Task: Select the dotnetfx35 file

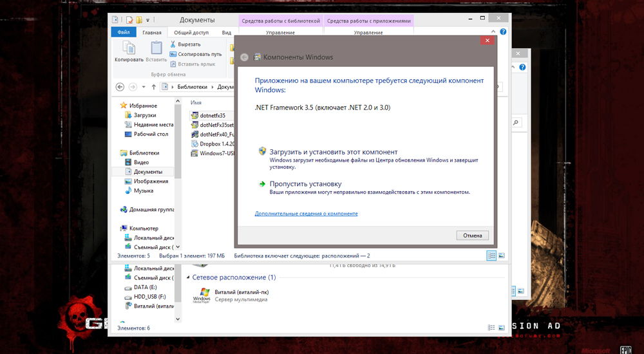Action: click(x=213, y=115)
